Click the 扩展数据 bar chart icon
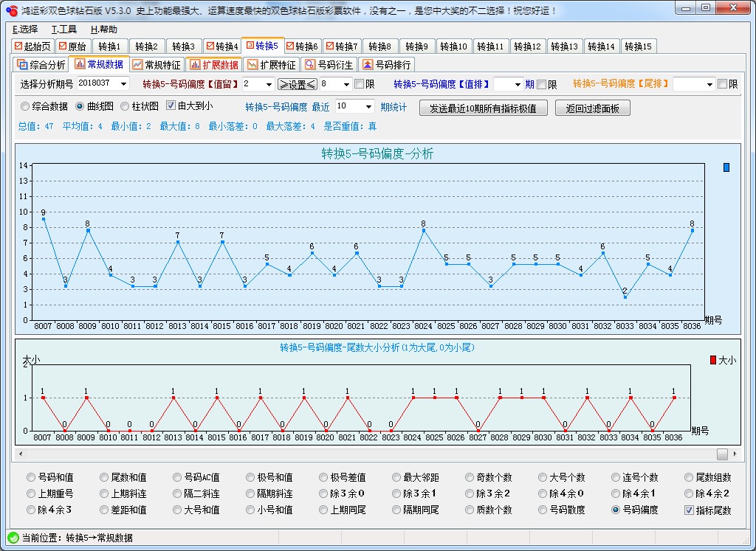 pos(195,65)
